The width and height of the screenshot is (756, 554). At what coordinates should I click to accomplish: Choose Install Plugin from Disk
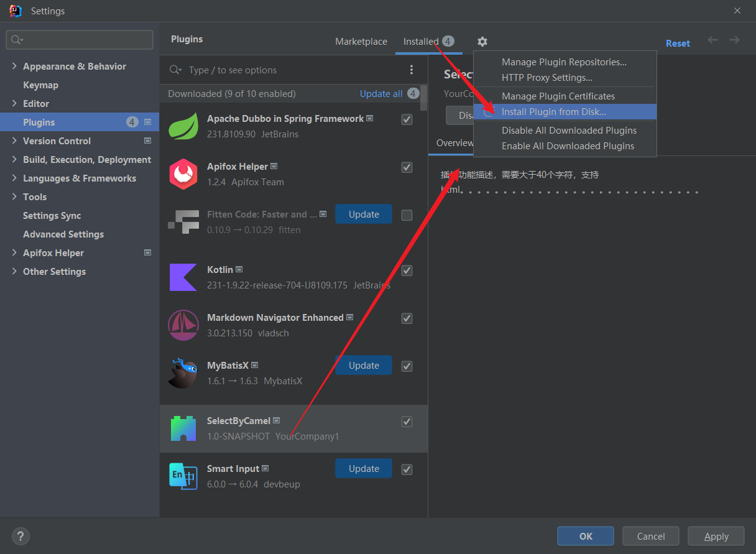565,112
